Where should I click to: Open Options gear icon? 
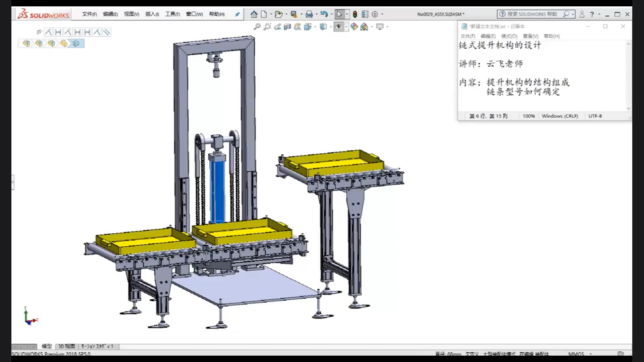(375, 14)
